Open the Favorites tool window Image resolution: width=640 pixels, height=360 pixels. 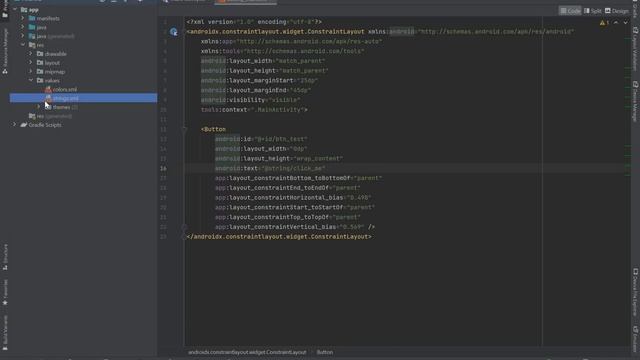(x=5, y=293)
